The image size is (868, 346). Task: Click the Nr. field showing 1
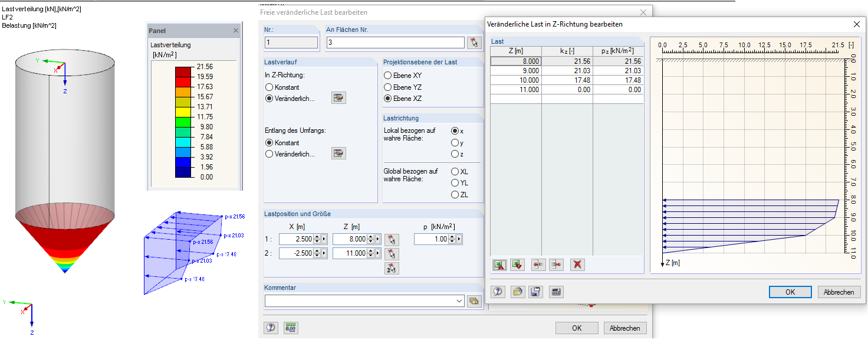pyautogui.click(x=291, y=43)
